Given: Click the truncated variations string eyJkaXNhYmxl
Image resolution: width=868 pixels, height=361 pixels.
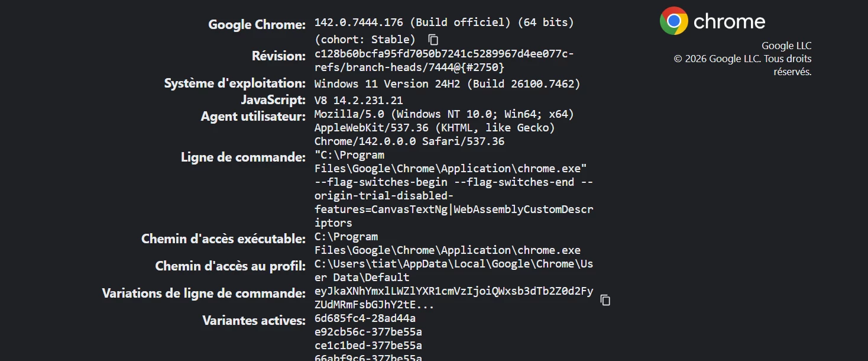Looking at the screenshot, I should click(454, 298).
